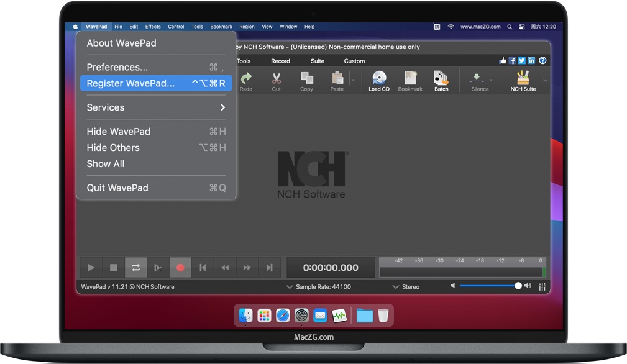Screen dimensions: 627x364
Task: Click the volume slider handle
Action: 518,286
